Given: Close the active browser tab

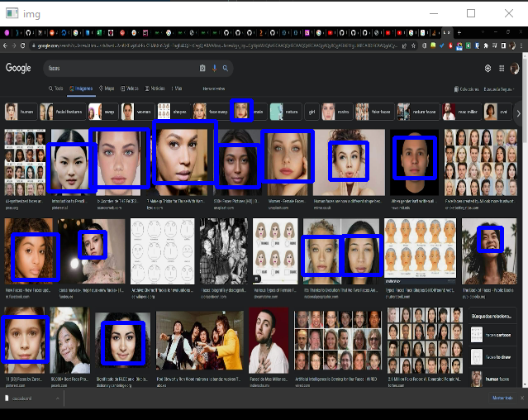Looking at the screenshot, I should (x=450, y=33).
